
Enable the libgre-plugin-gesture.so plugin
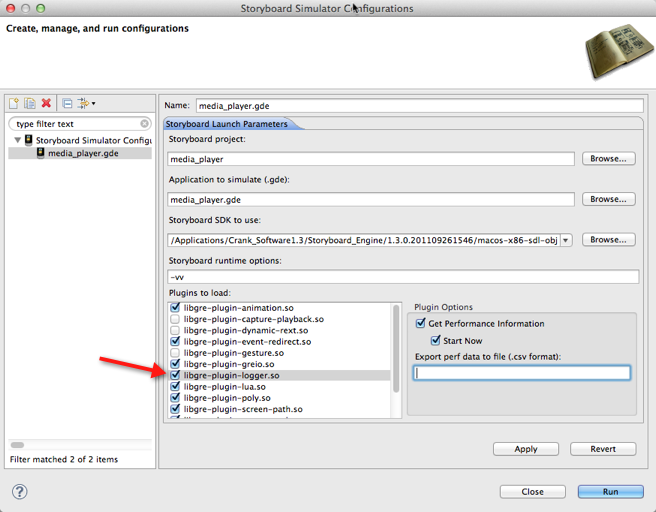(175, 353)
